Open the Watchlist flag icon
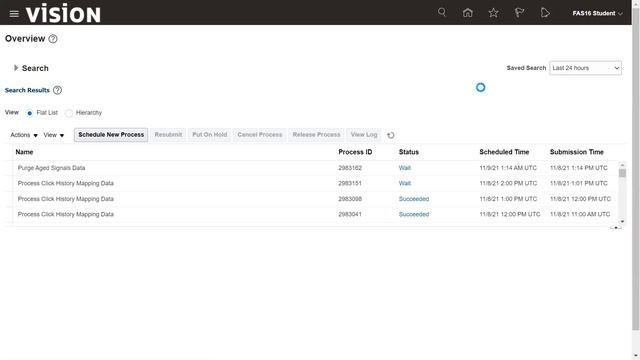This screenshot has height=360, width=640. tap(519, 13)
